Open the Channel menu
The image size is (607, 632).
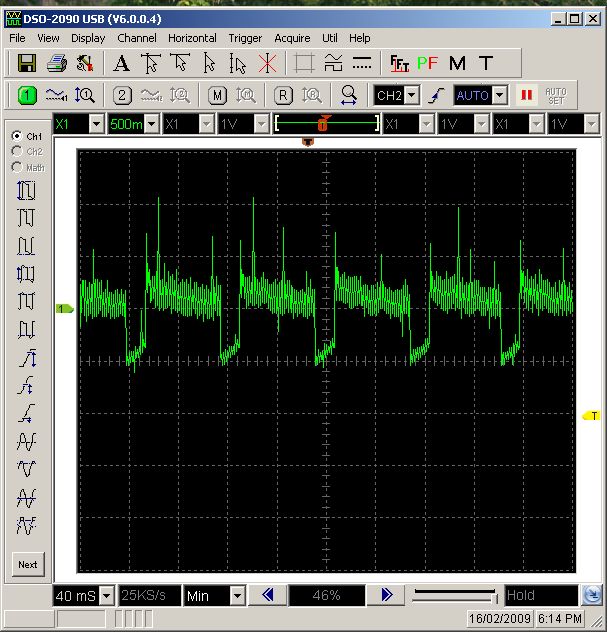[x=137, y=38]
